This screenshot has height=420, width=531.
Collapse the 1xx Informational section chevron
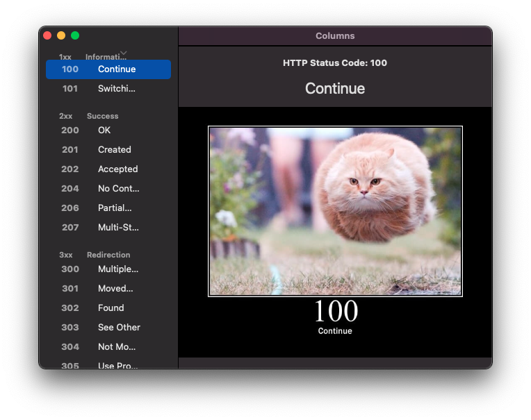pyautogui.click(x=124, y=53)
